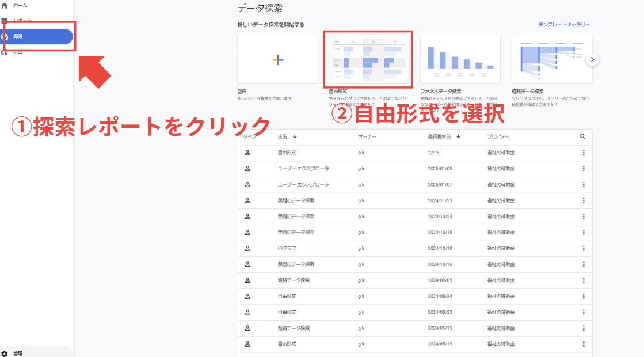The height and width of the screenshot is (357, 644).
Task: Open 無題のデータ探索 dated 2024/10/16
Action: pyautogui.click(x=296, y=264)
